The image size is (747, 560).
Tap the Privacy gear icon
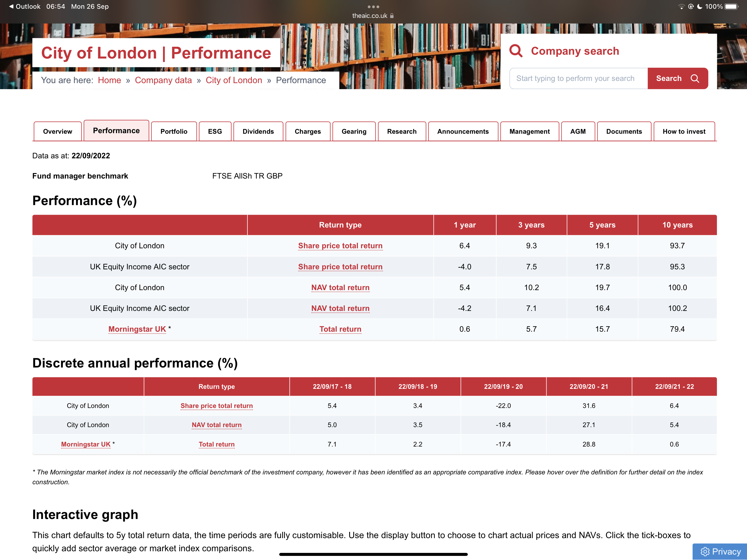705,551
